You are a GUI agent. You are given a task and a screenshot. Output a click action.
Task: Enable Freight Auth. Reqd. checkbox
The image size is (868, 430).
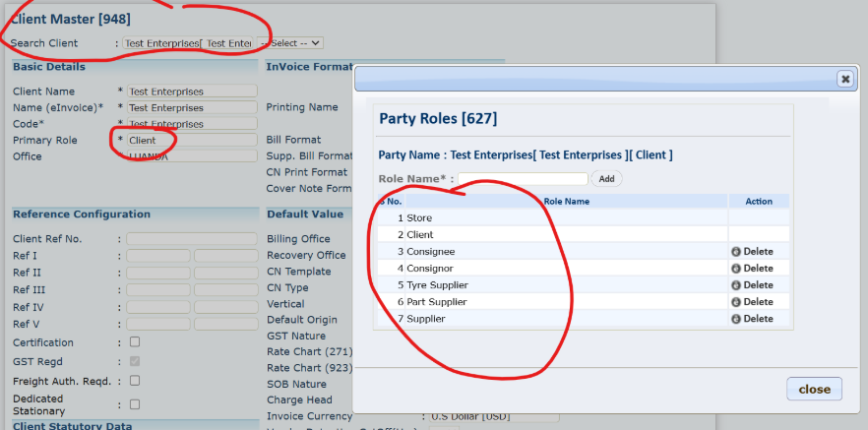(135, 380)
